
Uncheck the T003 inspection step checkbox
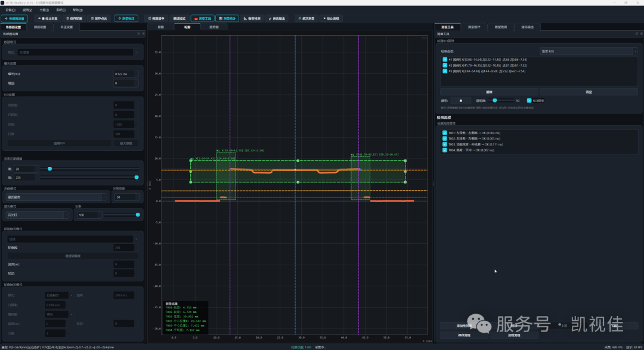(x=445, y=144)
